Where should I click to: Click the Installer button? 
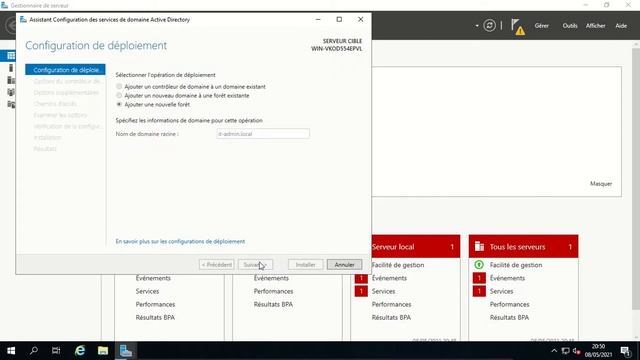tap(305, 264)
